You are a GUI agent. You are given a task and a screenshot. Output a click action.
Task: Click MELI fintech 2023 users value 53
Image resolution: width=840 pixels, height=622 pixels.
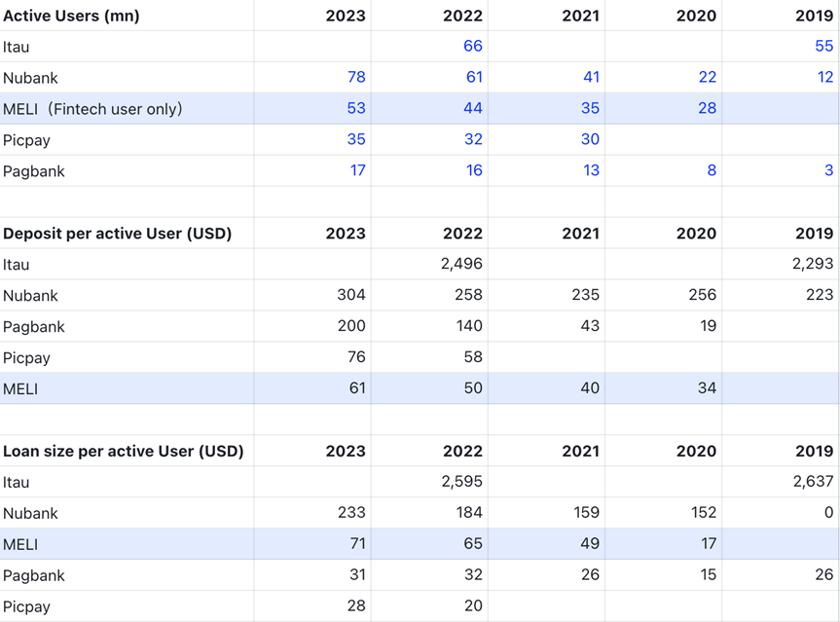pos(356,108)
